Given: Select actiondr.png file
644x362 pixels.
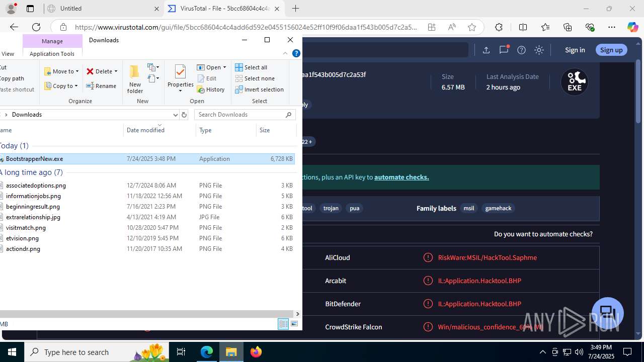Looking at the screenshot, I should (x=147, y=249).
